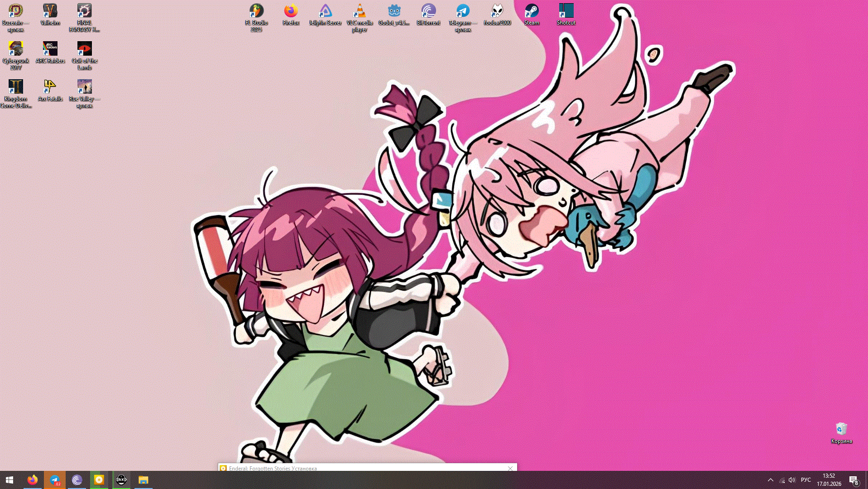
Task: Select the BitTorrent desktop shortcut
Action: click(x=429, y=14)
